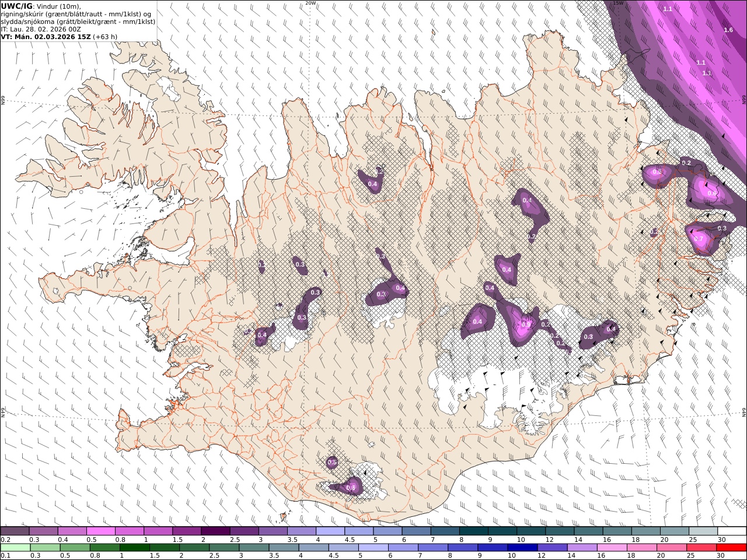Pick the dark navy blue 10 rain swatch
This screenshot has height=560, width=747.
(x=522, y=548)
